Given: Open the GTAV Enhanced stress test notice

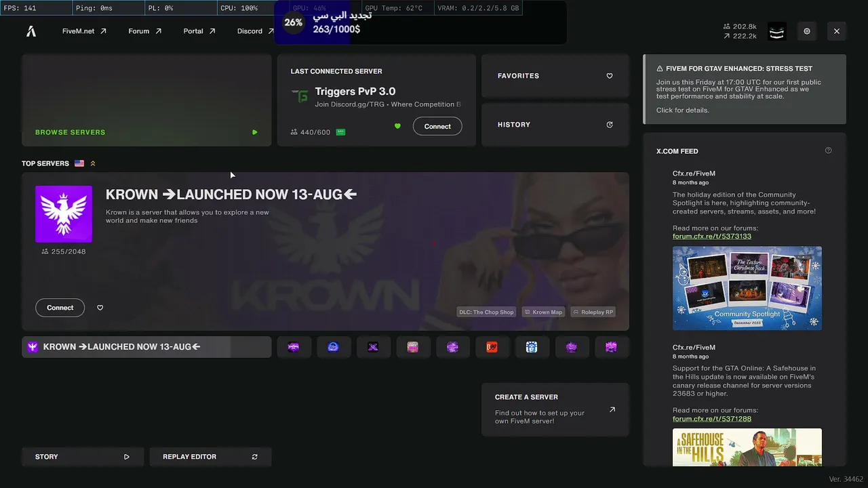Looking at the screenshot, I should click(x=745, y=89).
